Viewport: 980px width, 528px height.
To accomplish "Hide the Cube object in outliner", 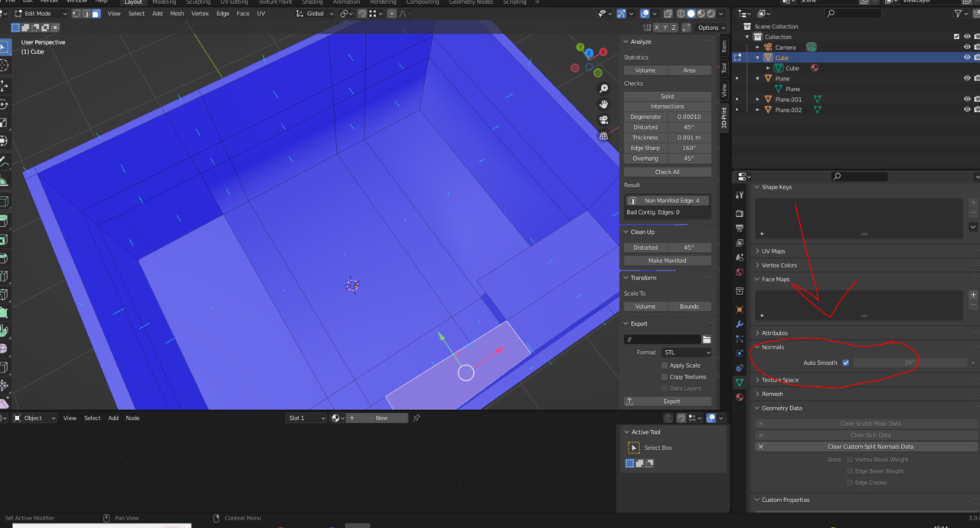I will (x=967, y=57).
